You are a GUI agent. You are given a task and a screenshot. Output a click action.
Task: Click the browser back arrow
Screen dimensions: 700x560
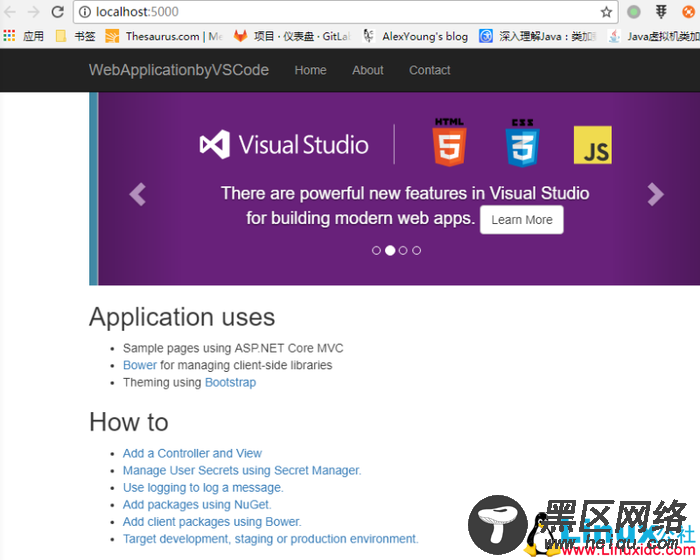[11, 12]
